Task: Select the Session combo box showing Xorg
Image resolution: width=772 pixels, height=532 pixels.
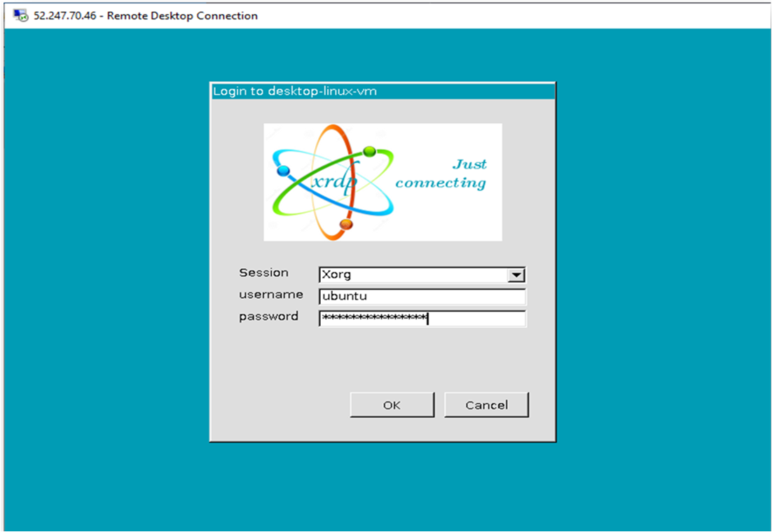Action: click(x=422, y=274)
